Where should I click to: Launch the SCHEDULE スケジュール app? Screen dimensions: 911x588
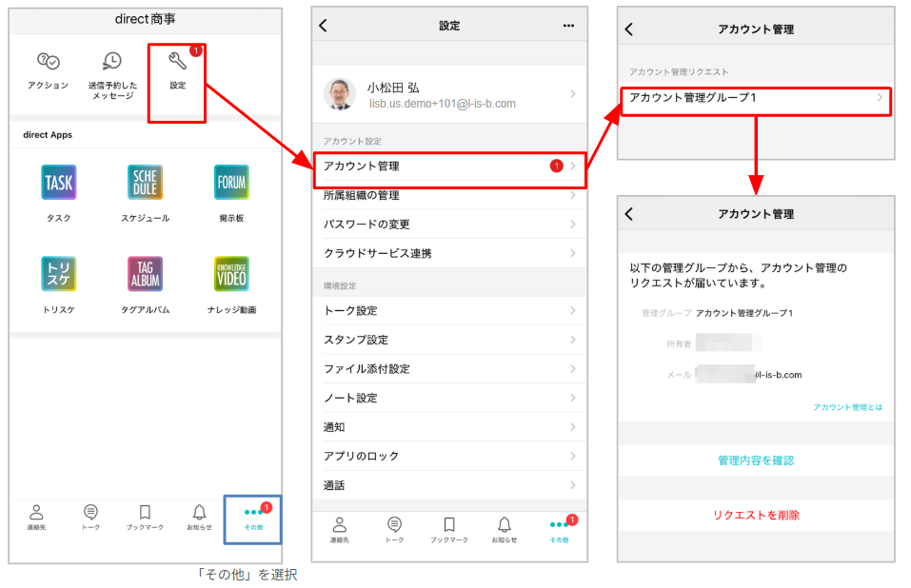point(145,183)
